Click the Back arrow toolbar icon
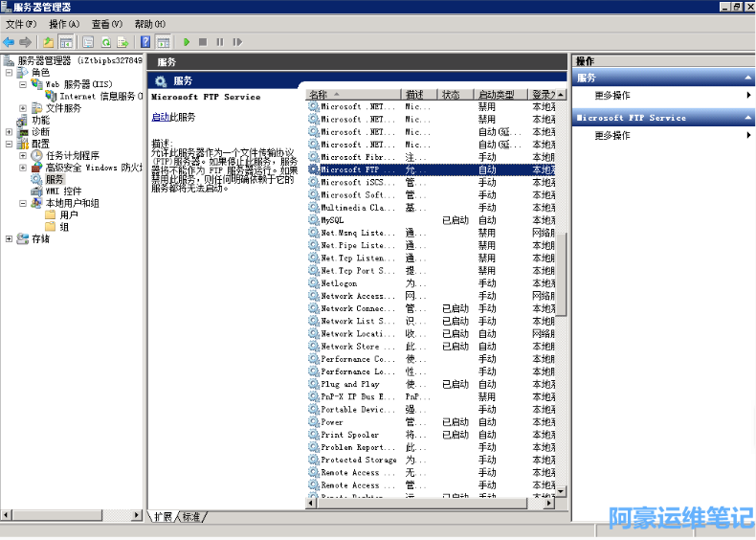756x540 pixels. click(9, 42)
